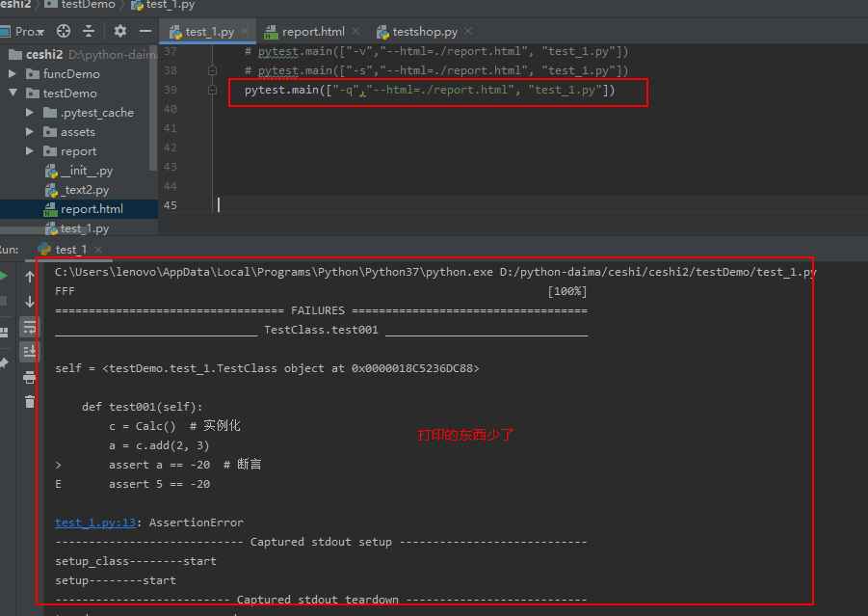Click line number 39 in gutter
This screenshot has height=616, width=868.
click(x=171, y=90)
